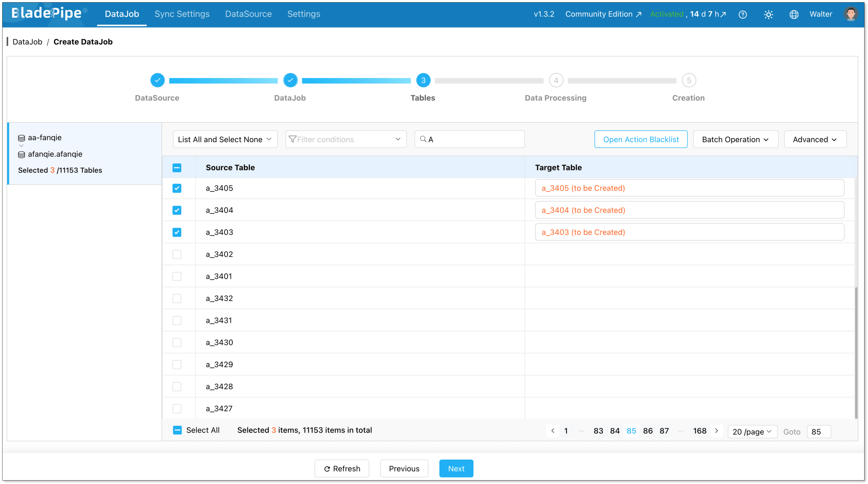Open the 20 /page size dropdown
Image resolution: width=868 pixels, height=484 pixels.
[752, 431]
